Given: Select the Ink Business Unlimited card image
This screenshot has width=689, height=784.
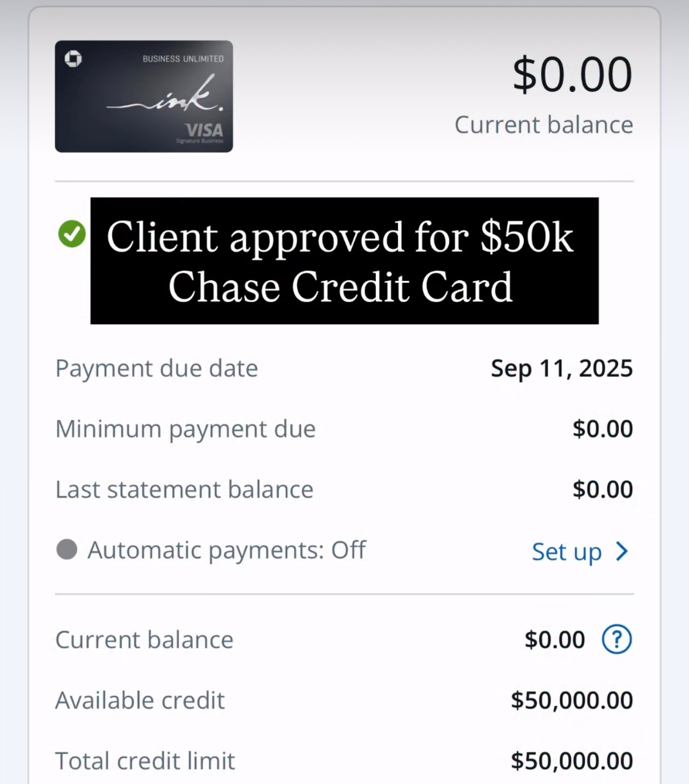Looking at the screenshot, I should pyautogui.click(x=144, y=97).
